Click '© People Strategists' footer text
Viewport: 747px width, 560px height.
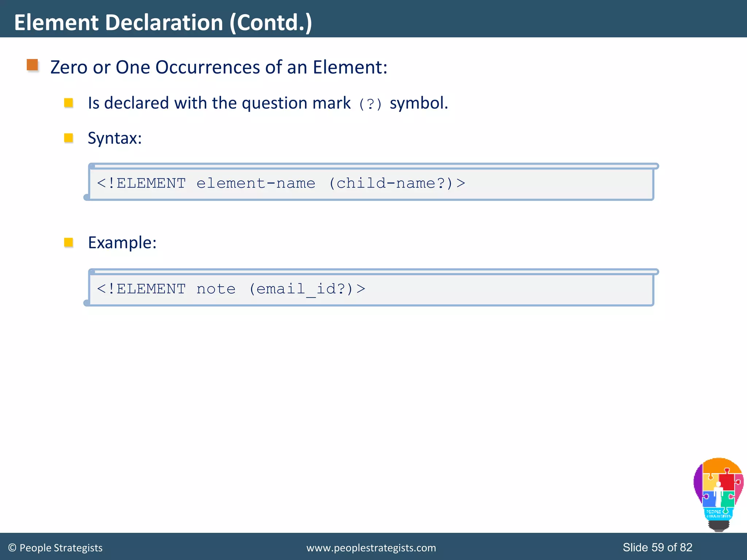pyautogui.click(x=55, y=548)
